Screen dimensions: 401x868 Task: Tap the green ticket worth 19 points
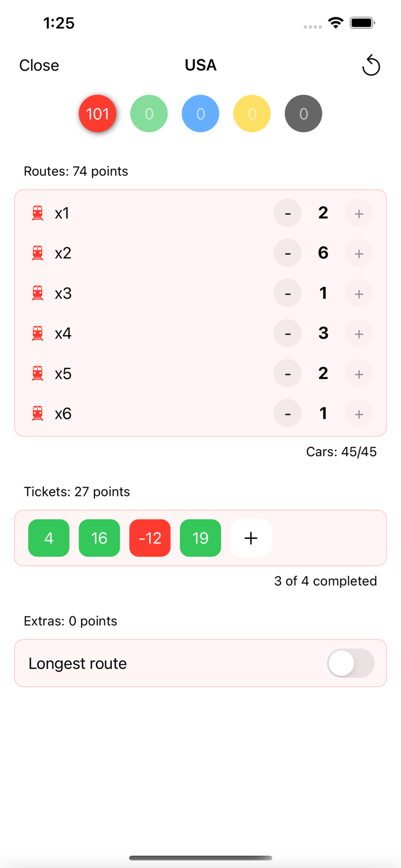point(200,538)
